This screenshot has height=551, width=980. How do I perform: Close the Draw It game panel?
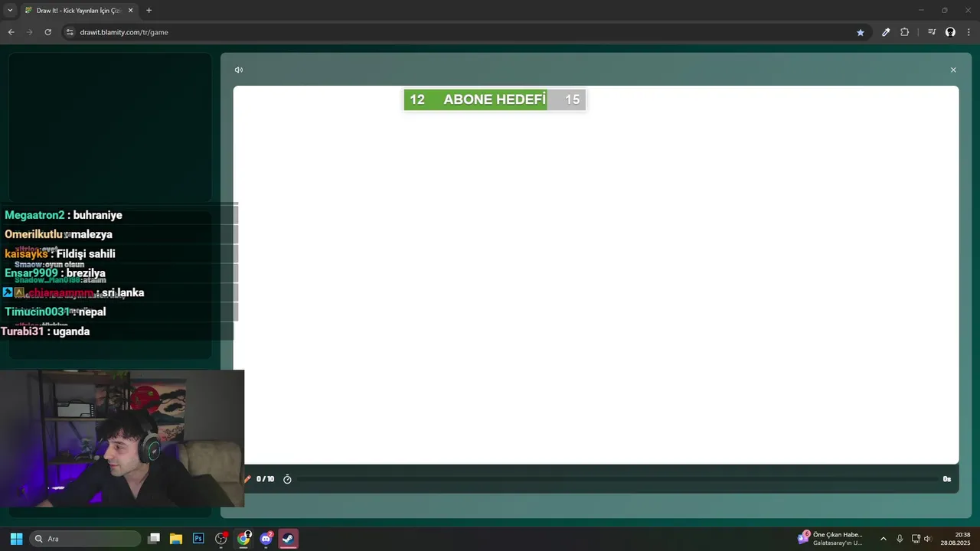[x=953, y=70]
